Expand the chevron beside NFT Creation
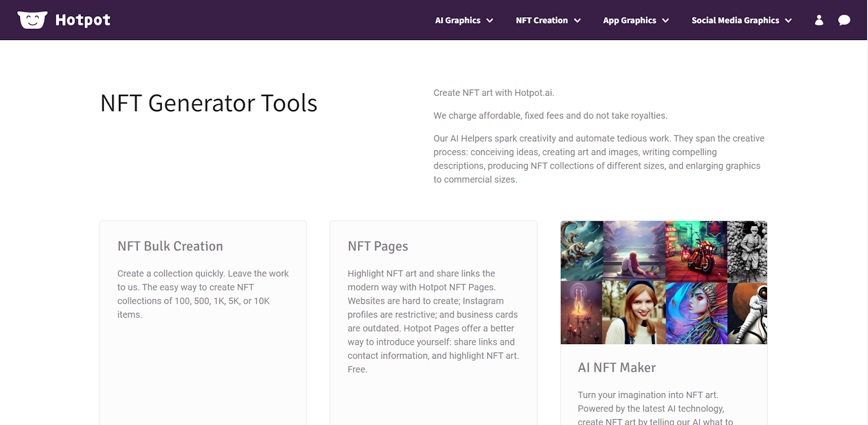The image size is (868, 425). pos(577,21)
